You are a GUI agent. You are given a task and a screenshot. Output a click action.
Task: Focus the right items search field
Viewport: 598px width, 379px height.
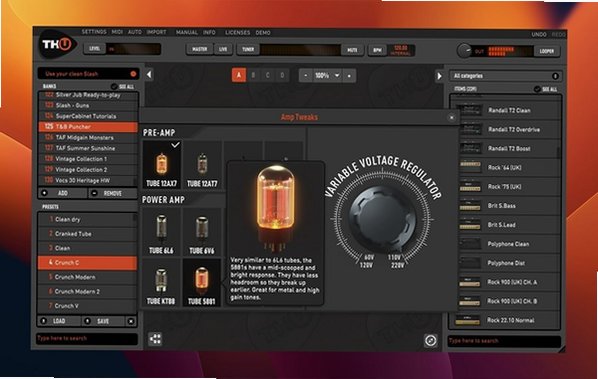[x=504, y=341]
